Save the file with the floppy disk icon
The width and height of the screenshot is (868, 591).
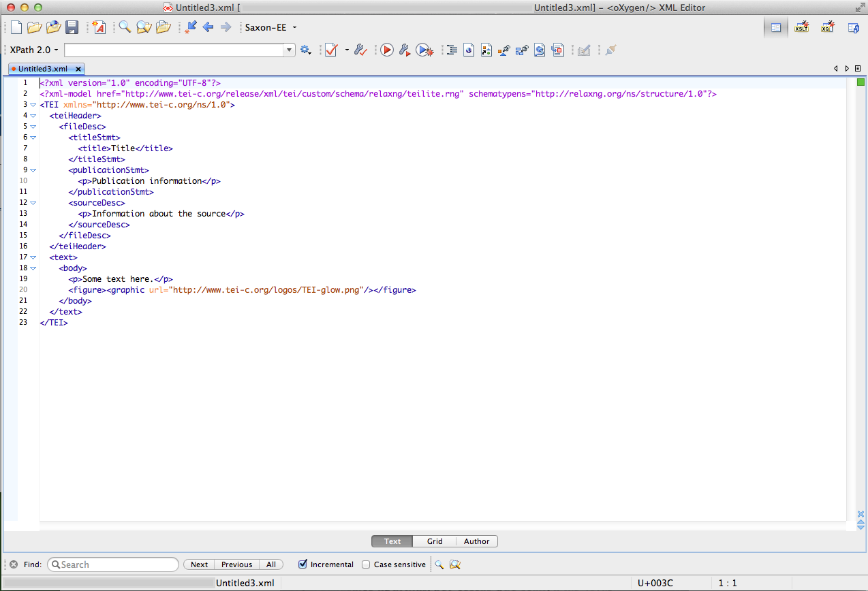(x=72, y=27)
